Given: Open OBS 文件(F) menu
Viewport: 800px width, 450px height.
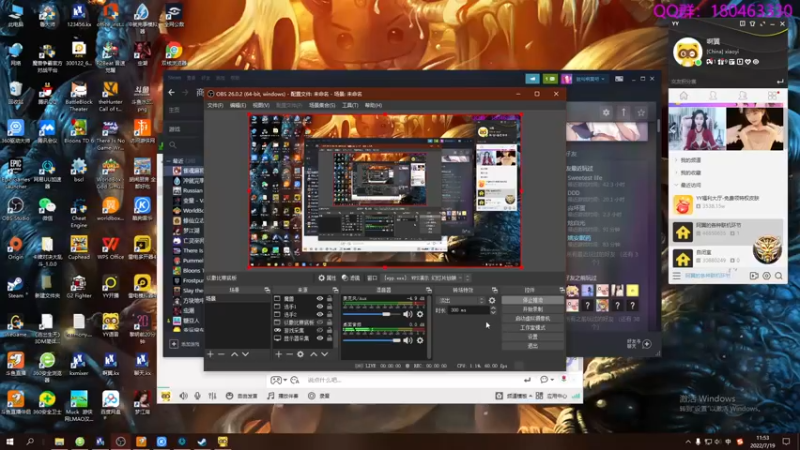Looking at the screenshot, I should coord(215,105).
